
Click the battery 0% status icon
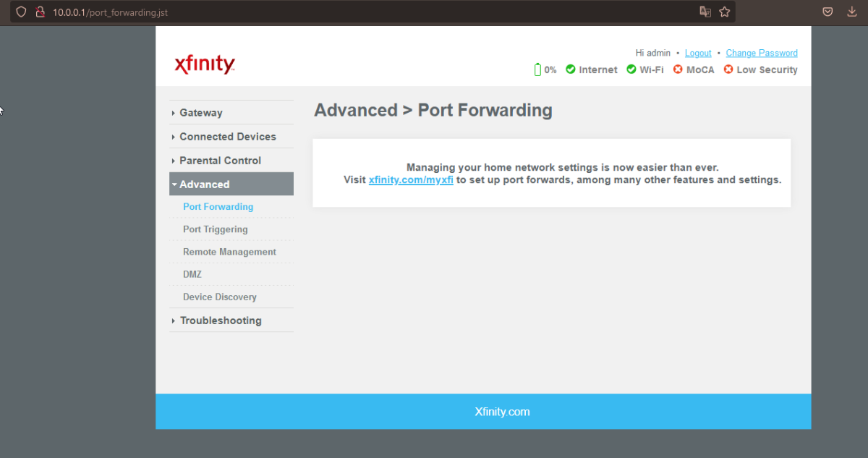(537, 69)
